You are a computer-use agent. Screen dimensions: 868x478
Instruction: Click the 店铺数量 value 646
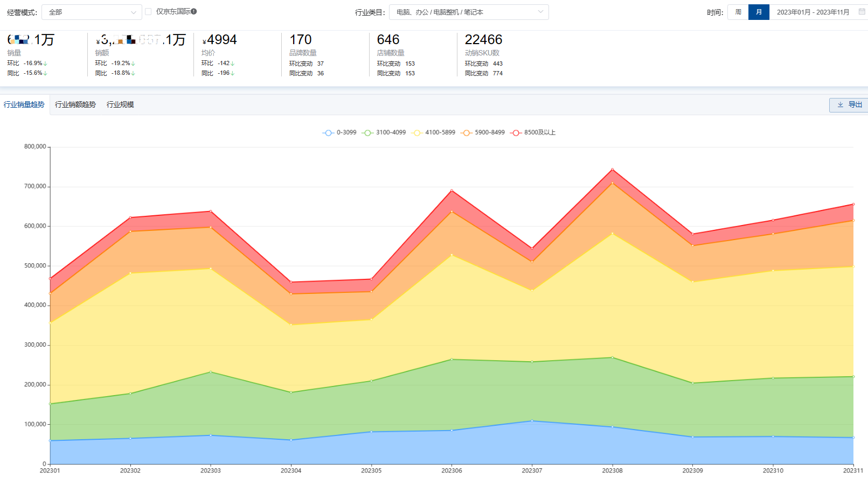388,40
